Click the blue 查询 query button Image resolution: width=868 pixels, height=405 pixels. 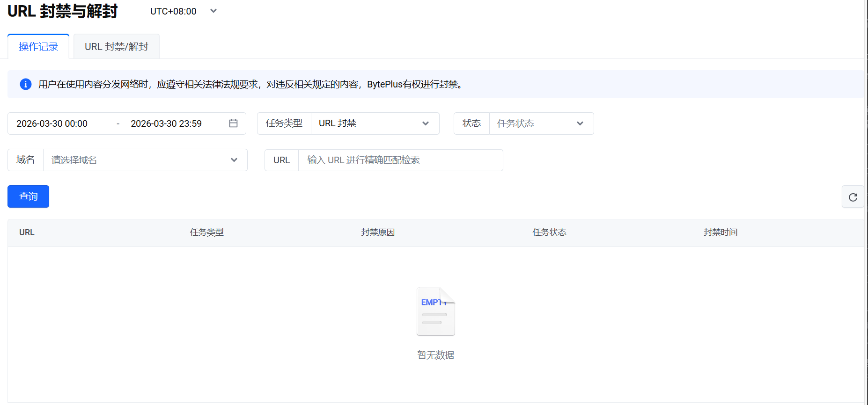(28, 196)
